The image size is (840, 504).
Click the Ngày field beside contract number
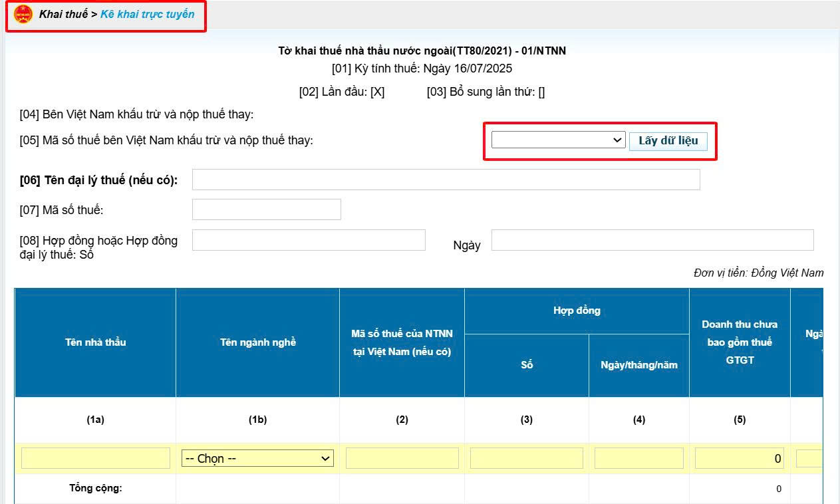(652, 240)
